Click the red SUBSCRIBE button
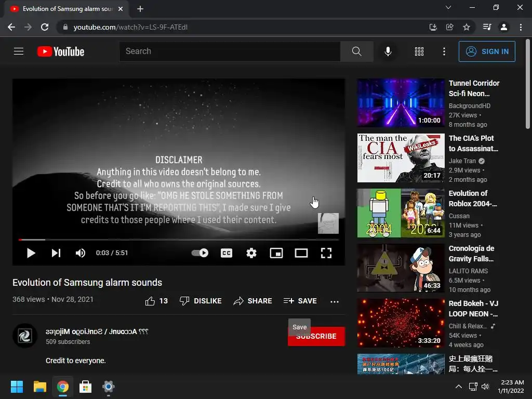The height and width of the screenshot is (399, 532). coord(316,336)
